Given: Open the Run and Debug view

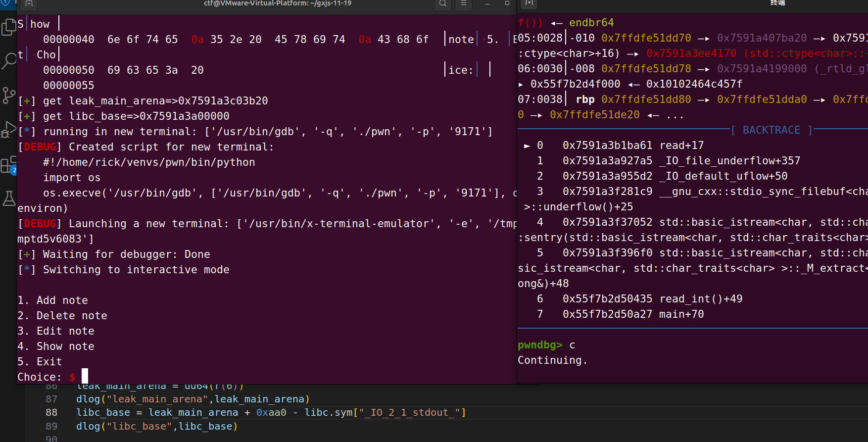Looking at the screenshot, I should pos(8,130).
